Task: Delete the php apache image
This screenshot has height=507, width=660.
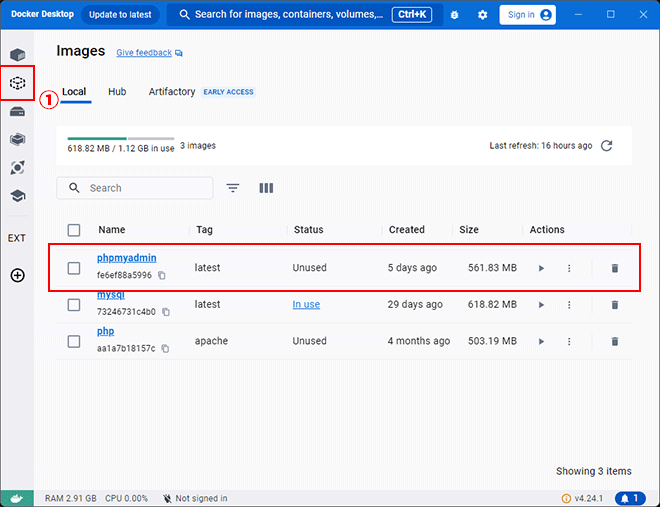Action: tap(615, 341)
